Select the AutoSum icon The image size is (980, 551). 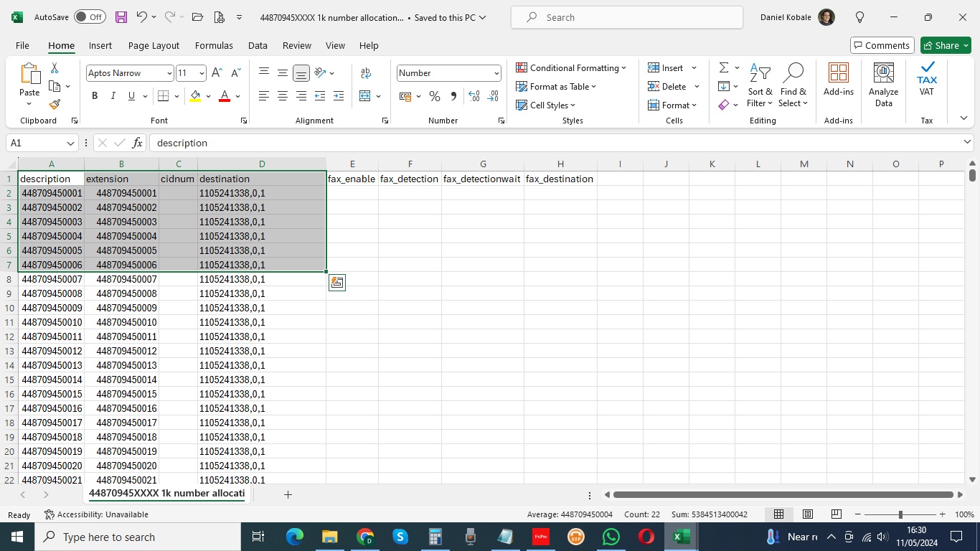click(x=725, y=67)
